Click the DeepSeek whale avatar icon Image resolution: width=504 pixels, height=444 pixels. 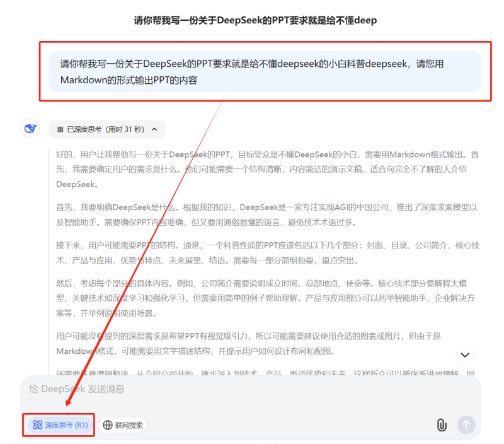(29, 129)
